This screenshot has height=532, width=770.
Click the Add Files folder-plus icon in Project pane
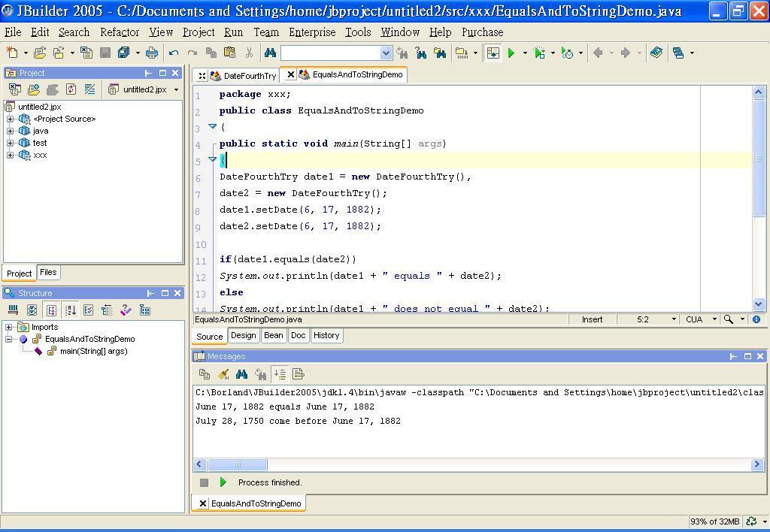click(x=34, y=89)
